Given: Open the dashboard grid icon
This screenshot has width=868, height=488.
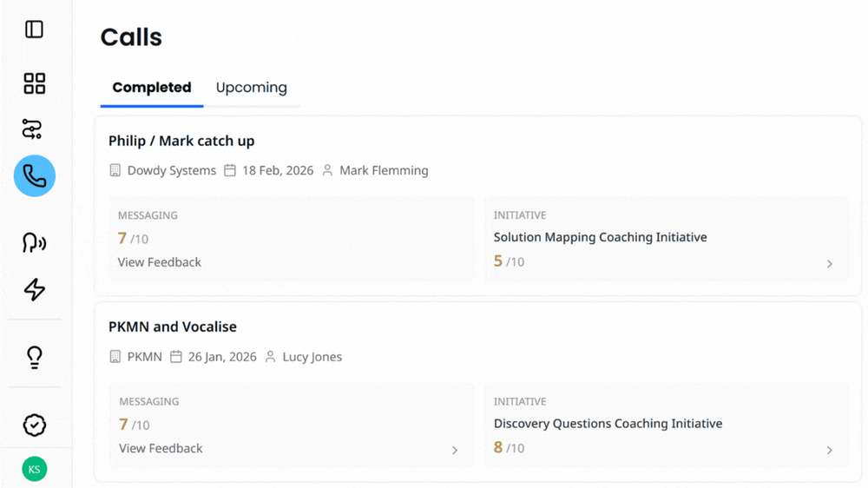Looking at the screenshot, I should tap(34, 83).
